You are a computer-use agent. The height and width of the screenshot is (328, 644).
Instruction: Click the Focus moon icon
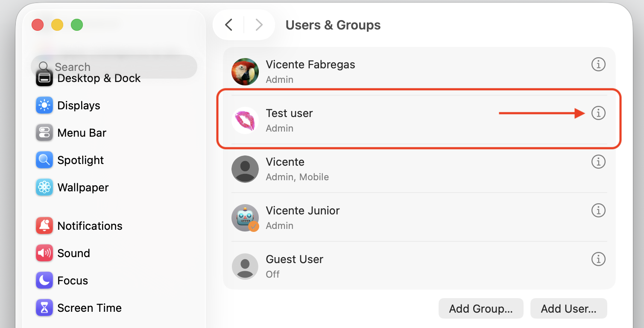click(x=44, y=281)
